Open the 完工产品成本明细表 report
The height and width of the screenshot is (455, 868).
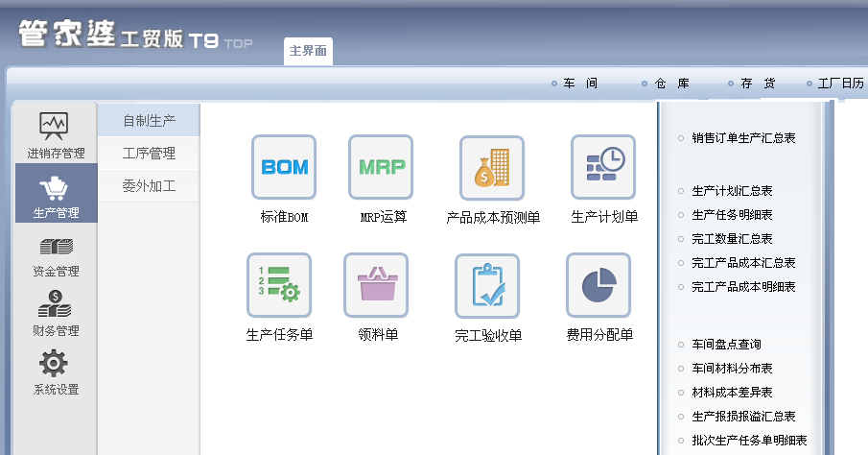point(743,286)
